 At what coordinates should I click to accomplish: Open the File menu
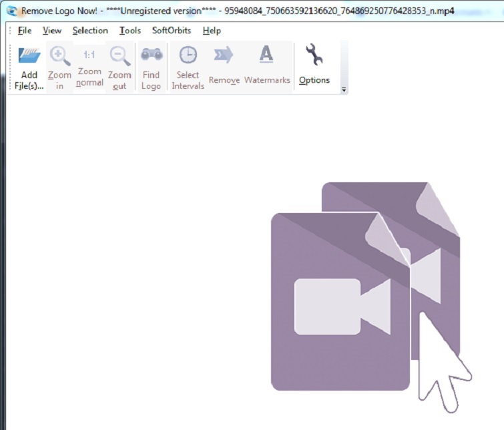click(x=25, y=31)
